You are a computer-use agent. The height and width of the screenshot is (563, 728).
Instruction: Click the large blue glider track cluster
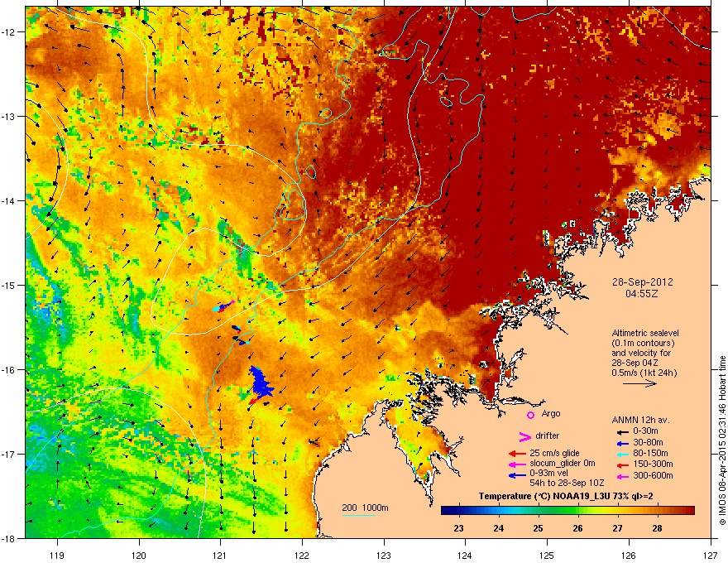click(x=261, y=383)
